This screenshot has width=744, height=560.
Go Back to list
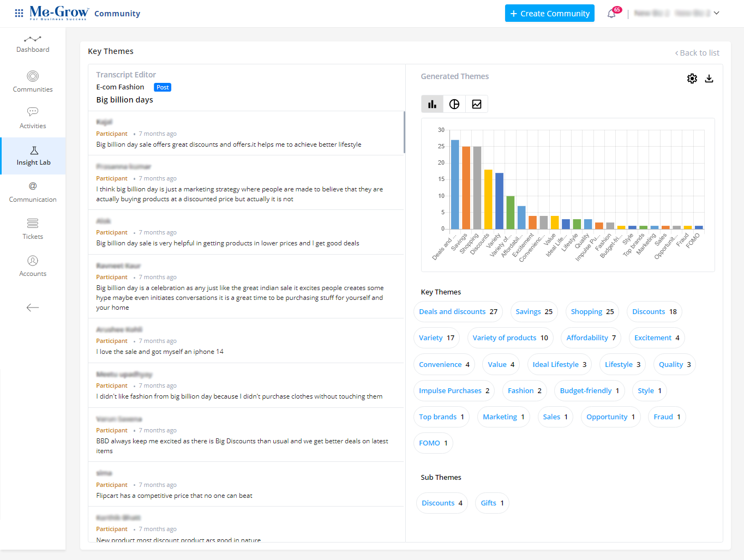point(698,52)
